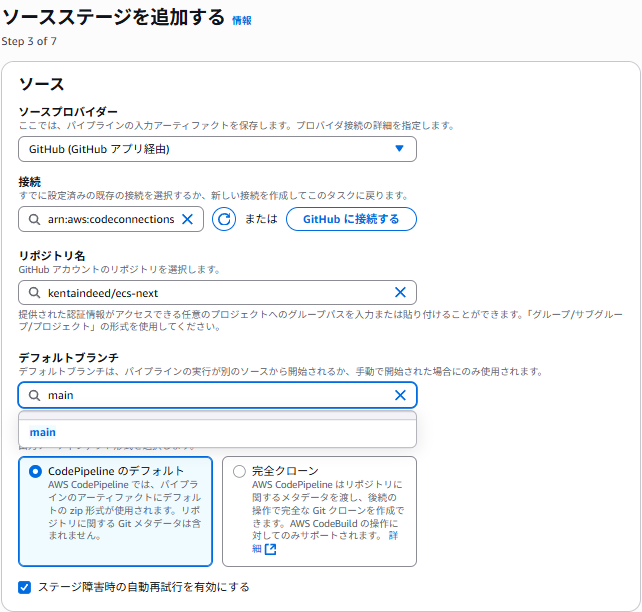
Task: Click the default branch input containing main
Action: pos(215,395)
